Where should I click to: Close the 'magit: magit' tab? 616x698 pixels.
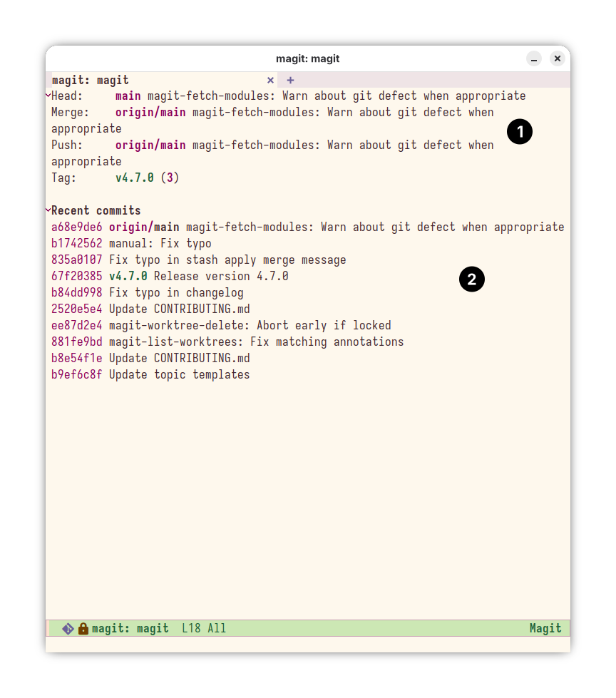[x=270, y=80]
